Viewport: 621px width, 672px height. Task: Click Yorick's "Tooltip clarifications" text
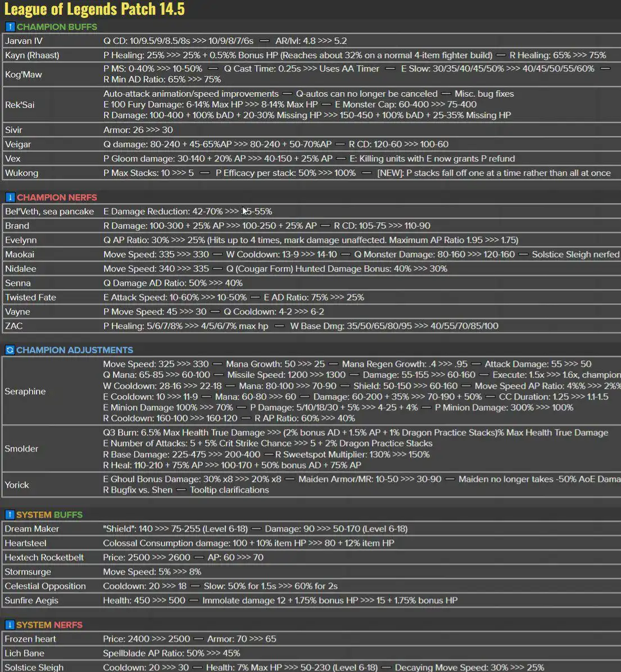[229, 490]
